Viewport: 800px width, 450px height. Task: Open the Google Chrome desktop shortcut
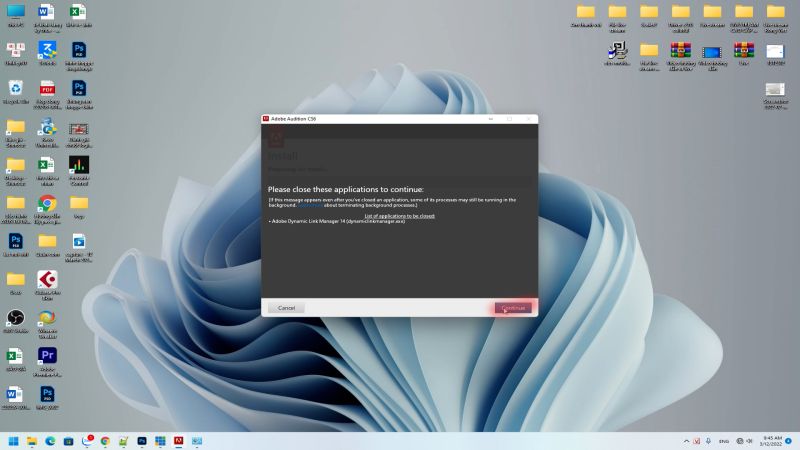pos(47,203)
